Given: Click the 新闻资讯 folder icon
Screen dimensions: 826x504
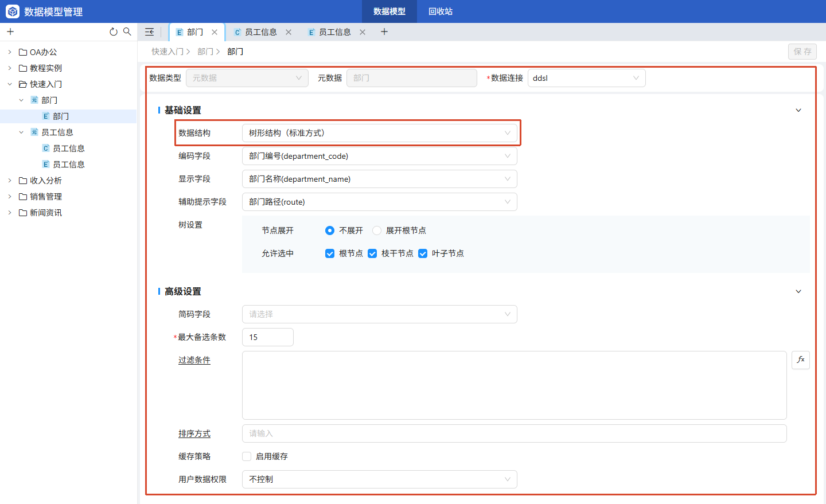Looking at the screenshot, I should [23, 213].
